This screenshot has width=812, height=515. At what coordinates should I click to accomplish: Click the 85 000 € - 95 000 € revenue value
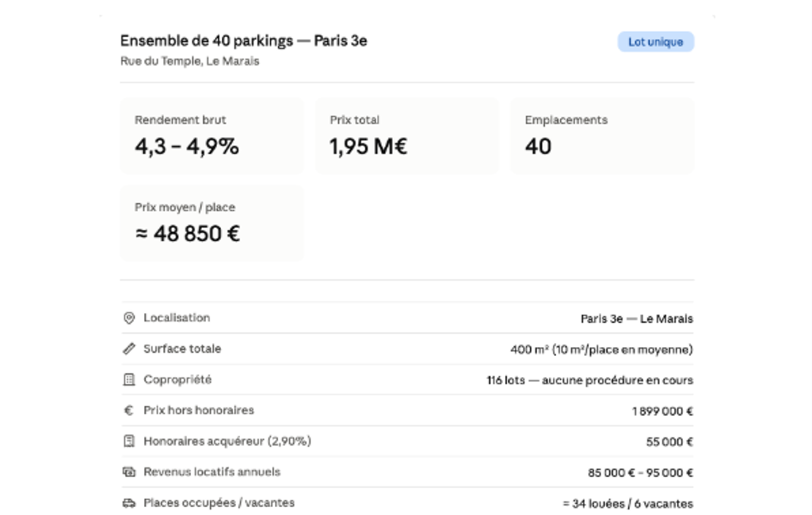pos(640,472)
